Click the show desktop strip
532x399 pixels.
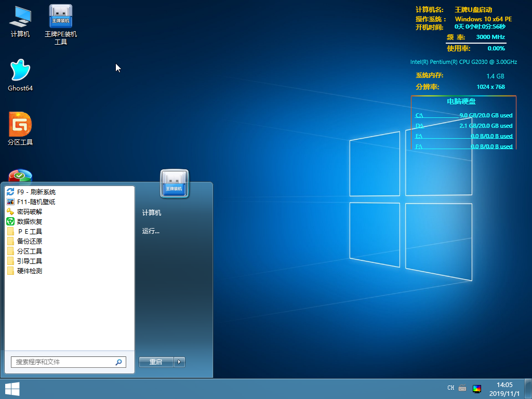[x=528, y=389]
